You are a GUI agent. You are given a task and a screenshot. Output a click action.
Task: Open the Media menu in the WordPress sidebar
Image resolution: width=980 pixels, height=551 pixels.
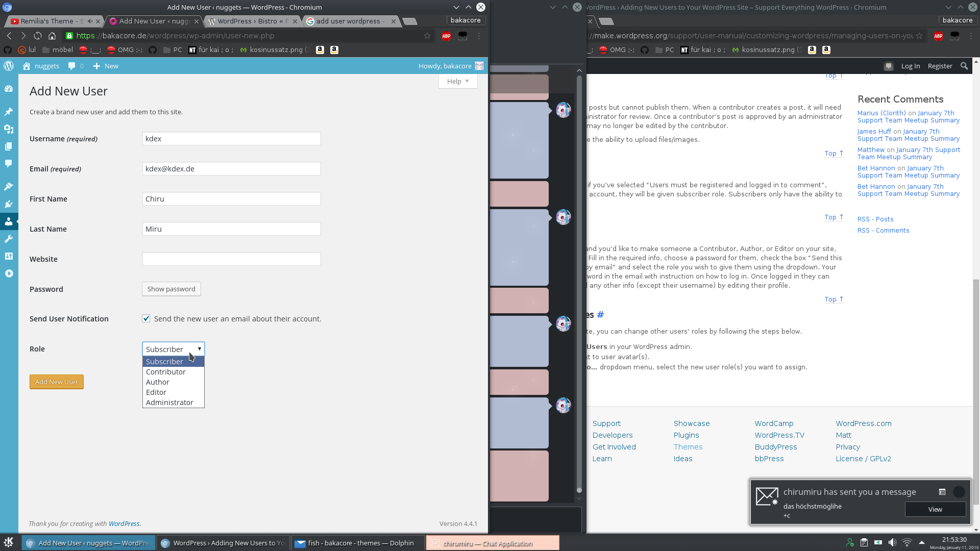tap(9, 129)
